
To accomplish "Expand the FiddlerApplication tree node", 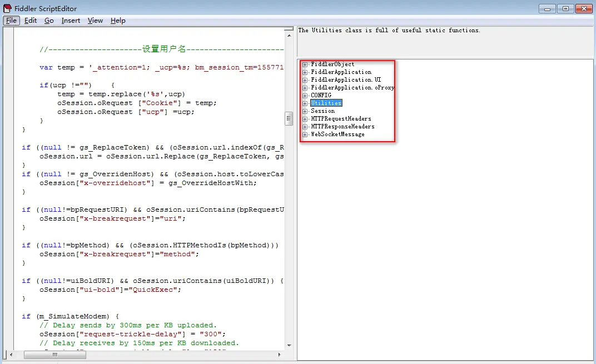I will pos(305,72).
